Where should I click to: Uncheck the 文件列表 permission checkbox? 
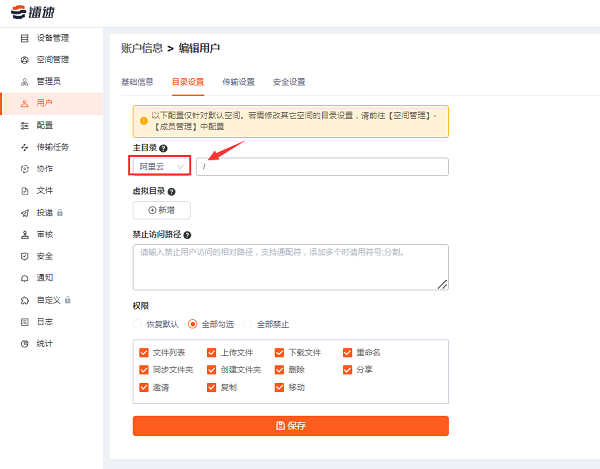click(144, 353)
